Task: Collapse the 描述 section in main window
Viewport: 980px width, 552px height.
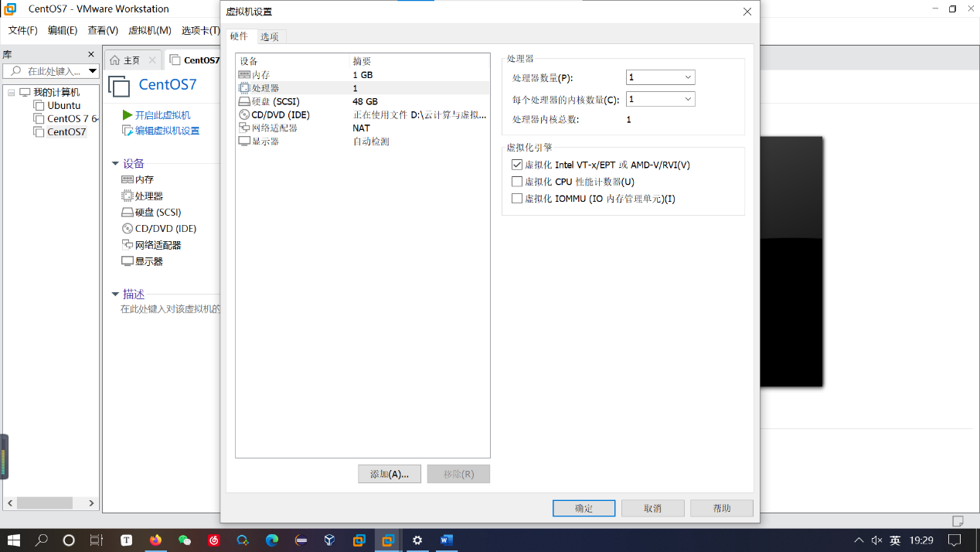Action: 115,295
